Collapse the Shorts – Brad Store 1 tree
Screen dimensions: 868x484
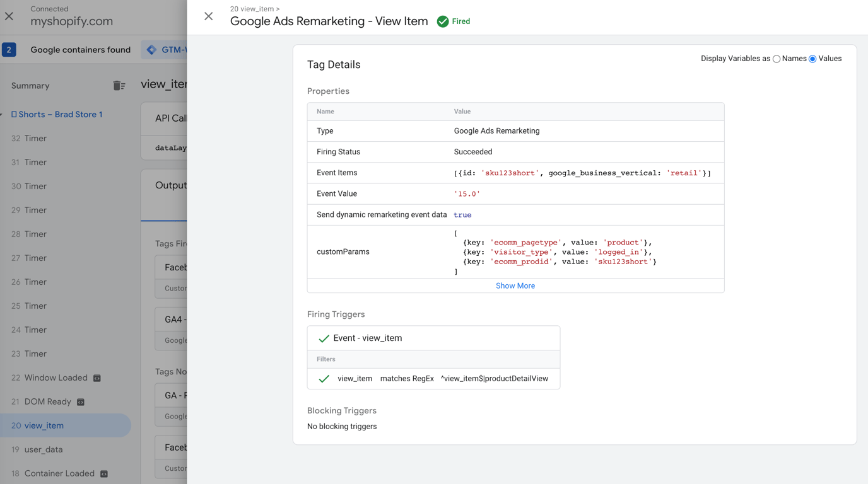click(2, 115)
